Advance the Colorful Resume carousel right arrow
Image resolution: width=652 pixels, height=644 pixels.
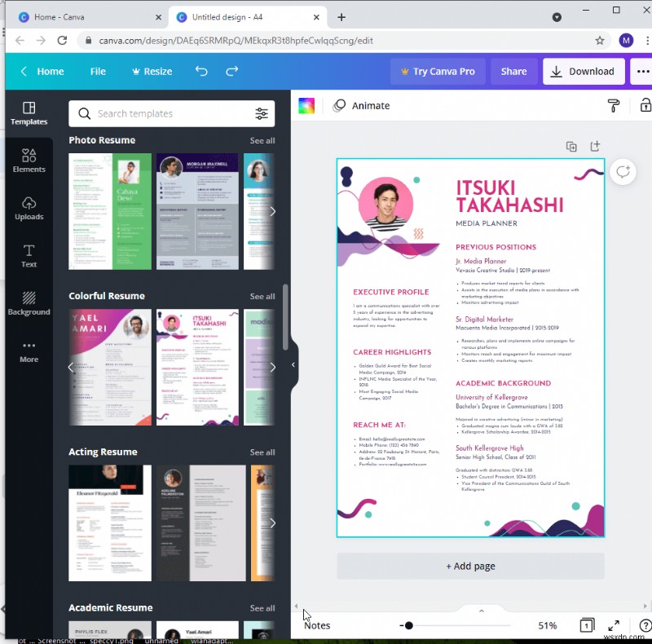tap(273, 367)
